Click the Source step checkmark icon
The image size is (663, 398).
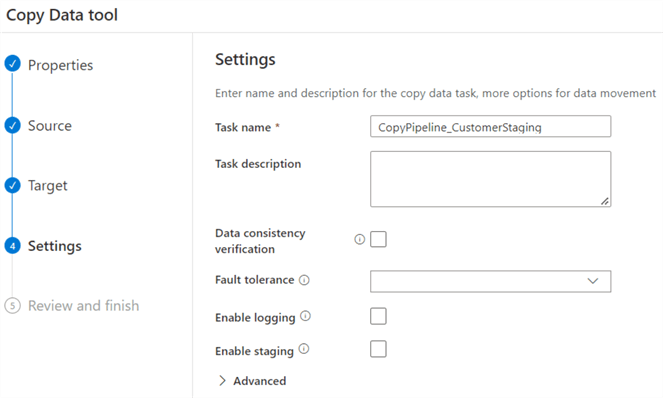pyautogui.click(x=12, y=125)
